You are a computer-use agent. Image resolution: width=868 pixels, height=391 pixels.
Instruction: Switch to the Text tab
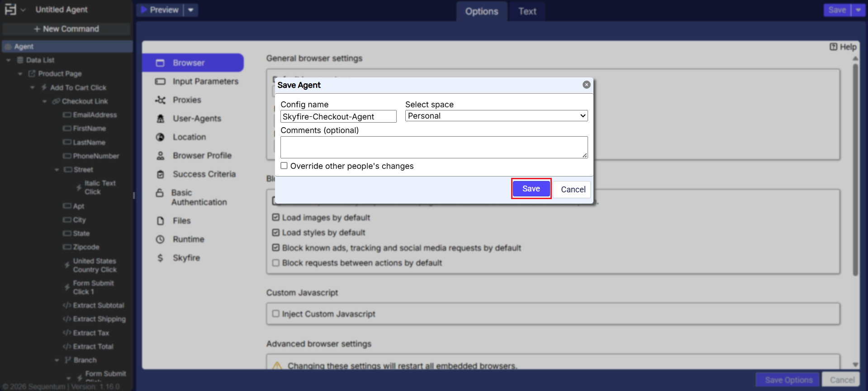(527, 11)
